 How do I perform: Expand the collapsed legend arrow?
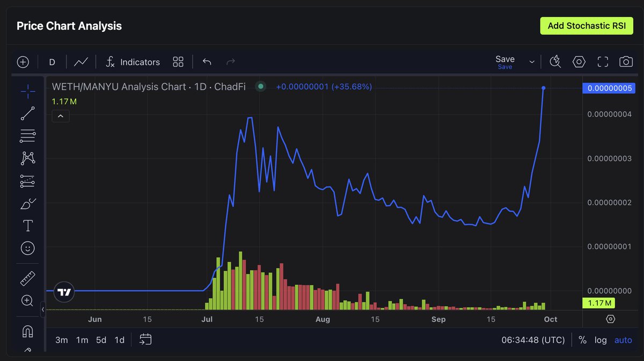[60, 115]
